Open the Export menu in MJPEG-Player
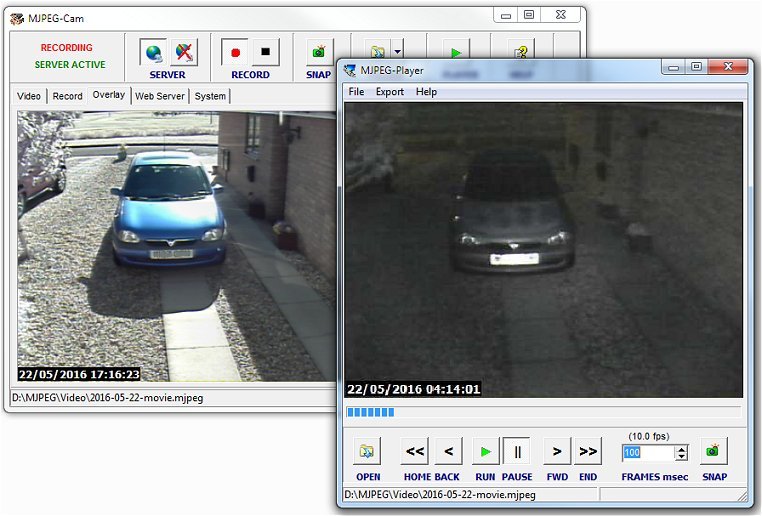Viewport: 762px width, 516px height. (389, 92)
